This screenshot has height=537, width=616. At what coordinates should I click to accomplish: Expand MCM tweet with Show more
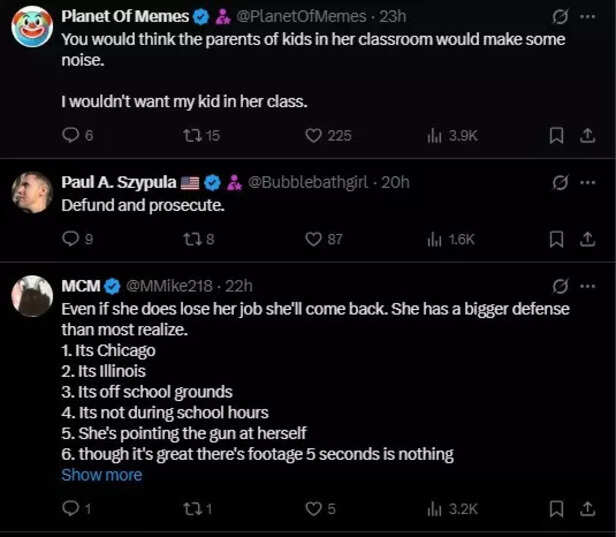pyautogui.click(x=101, y=475)
